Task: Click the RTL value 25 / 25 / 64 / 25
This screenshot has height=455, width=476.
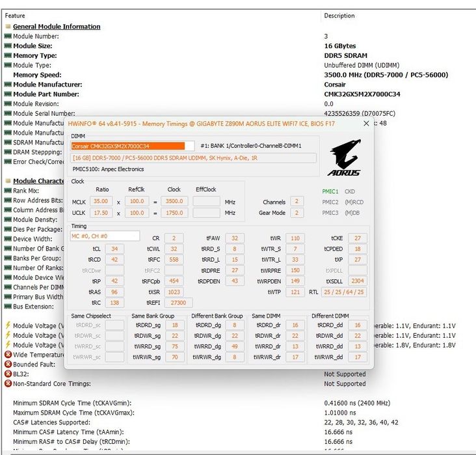Action: point(343,292)
